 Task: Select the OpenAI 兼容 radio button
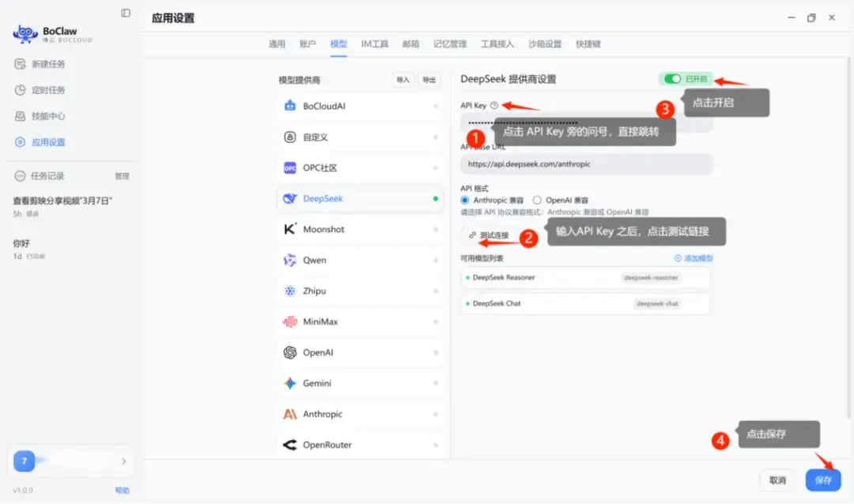pyautogui.click(x=537, y=201)
